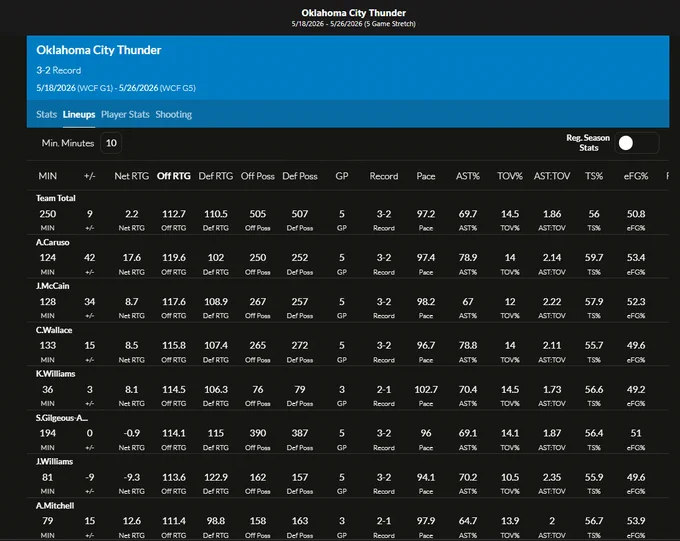Click Team Total 505 Off Poss value
The height and width of the screenshot is (541, 680).
click(x=258, y=214)
